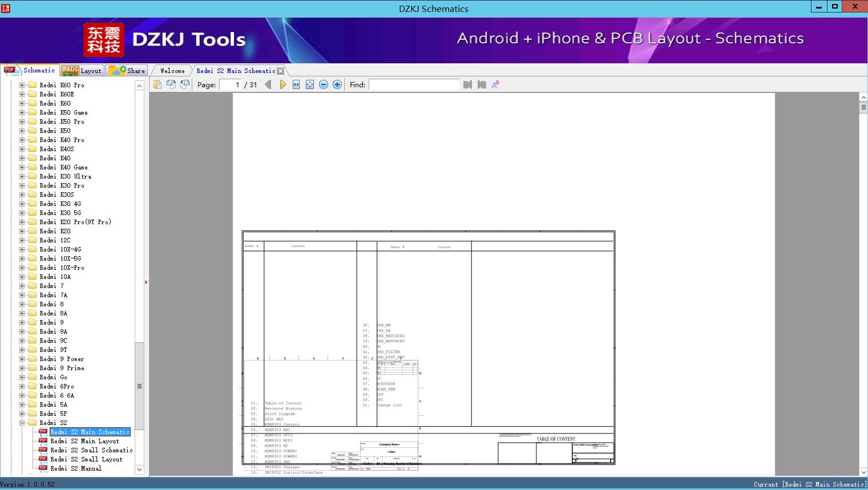
Task: Click find next result icon
Action: click(x=482, y=84)
